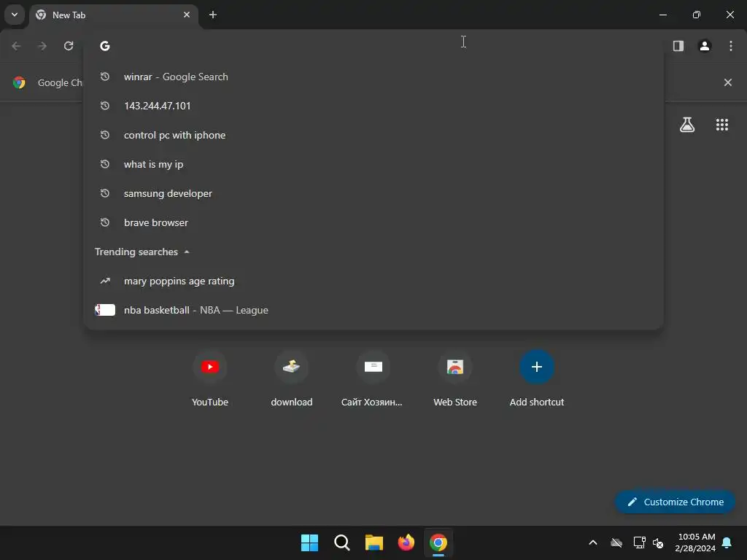
Task: Open the Web Store shortcut
Action: tap(455, 378)
